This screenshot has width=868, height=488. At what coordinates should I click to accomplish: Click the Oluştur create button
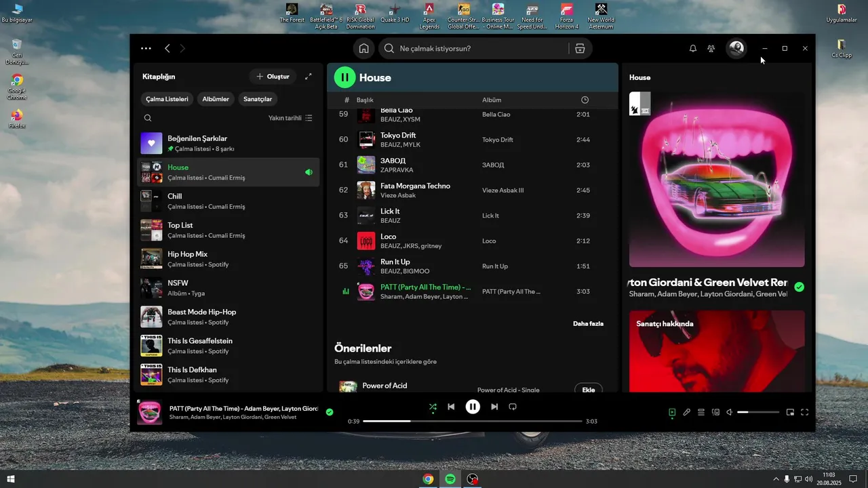(273, 77)
